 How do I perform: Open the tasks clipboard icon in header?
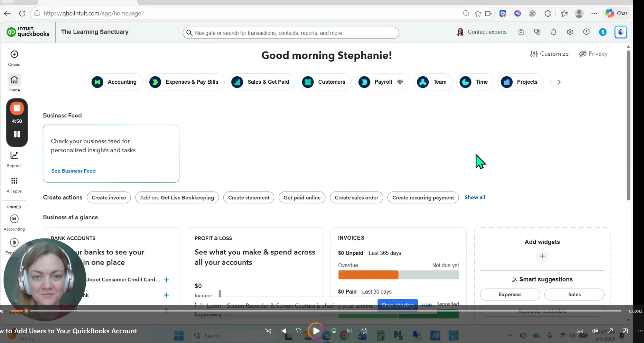click(x=521, y=32)
